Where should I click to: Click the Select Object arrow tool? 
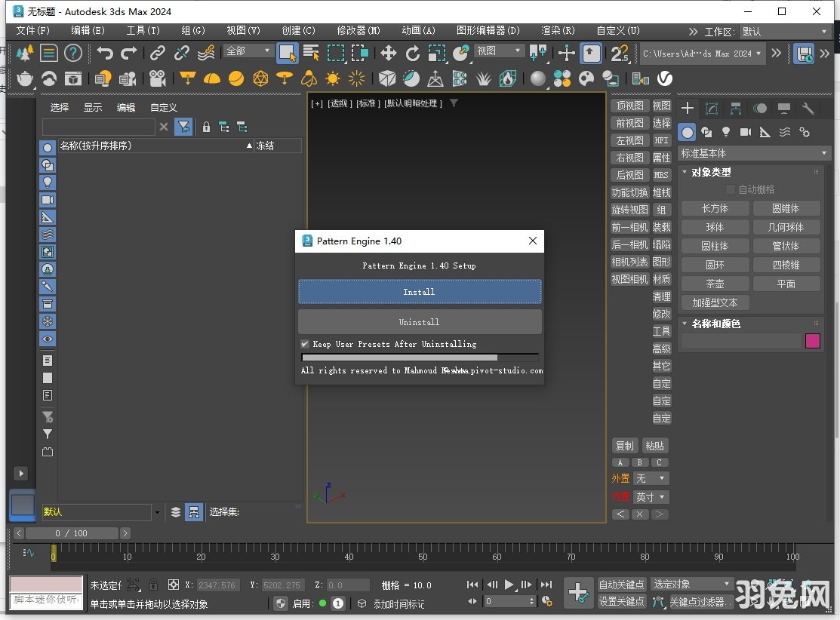pyautogui.click(x=288, y=54)
